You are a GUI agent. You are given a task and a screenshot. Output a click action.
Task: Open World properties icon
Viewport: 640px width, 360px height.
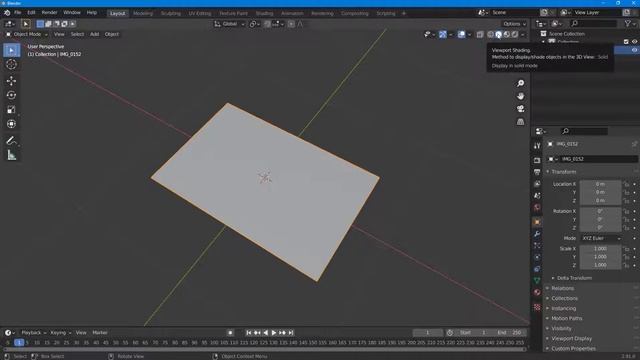pos(537,207)
